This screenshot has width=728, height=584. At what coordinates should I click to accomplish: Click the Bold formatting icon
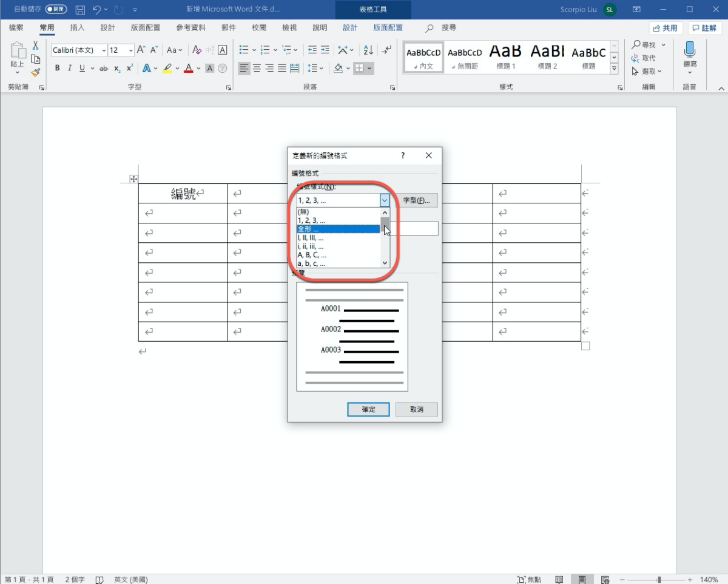(58, 68)
